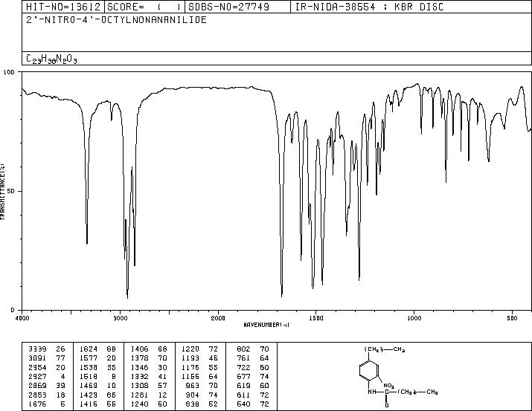The height and width of the screenshot is (411, 532).
Task: Click the sharp absorption peak near 3339
Action: 87,242
